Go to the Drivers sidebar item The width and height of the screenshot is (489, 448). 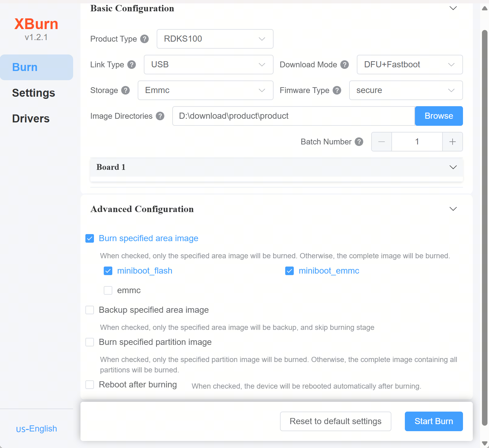coord(31,119)
